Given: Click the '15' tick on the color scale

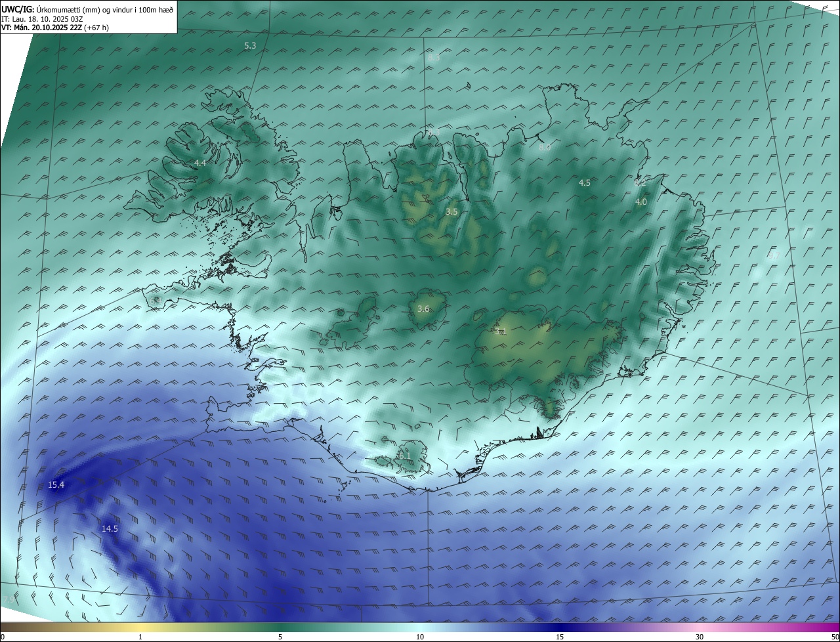Looking at the screenshot, I should [x=560, y=637].
